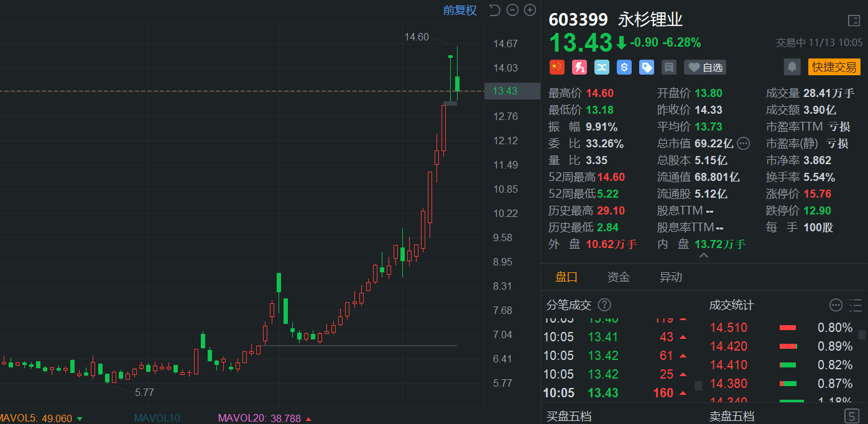Open the 前复权 price adjustment dropdown

[x=459, y=10]
